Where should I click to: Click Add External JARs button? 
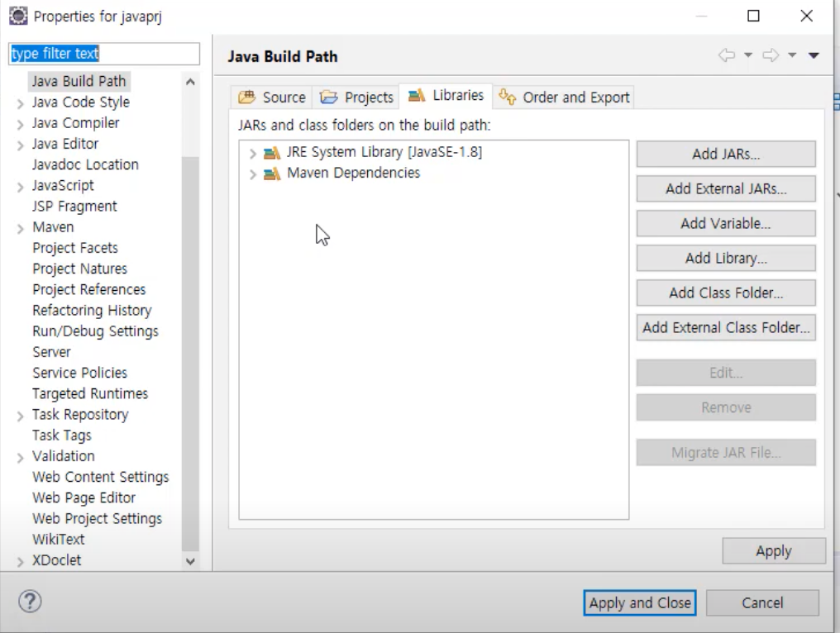coord(726,189)
